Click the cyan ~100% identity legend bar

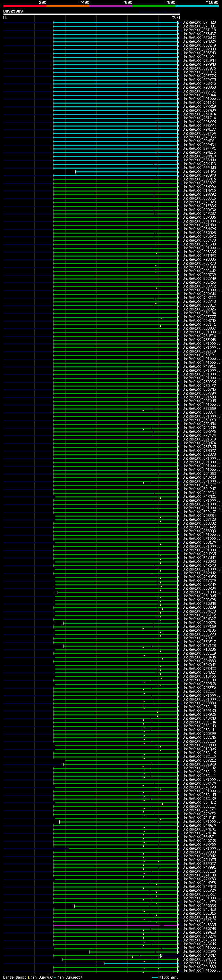197,6
